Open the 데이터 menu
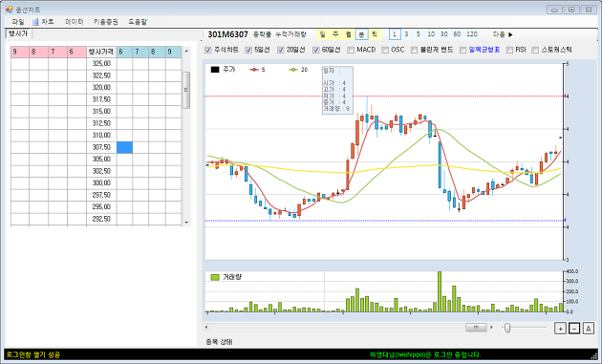The image size is (602, 364). point(75,22)
